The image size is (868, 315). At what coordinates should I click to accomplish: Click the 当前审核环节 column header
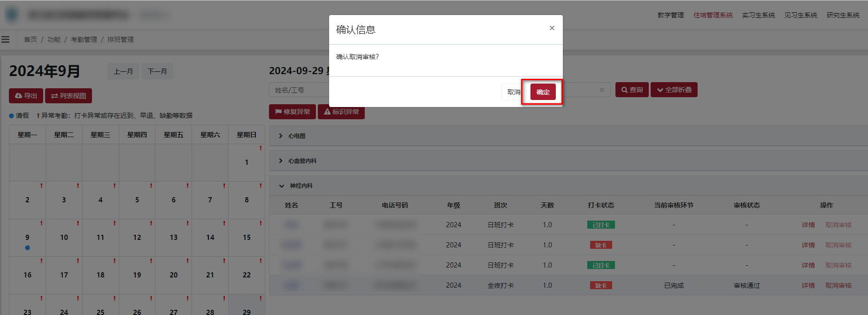(x=674, y=205)
